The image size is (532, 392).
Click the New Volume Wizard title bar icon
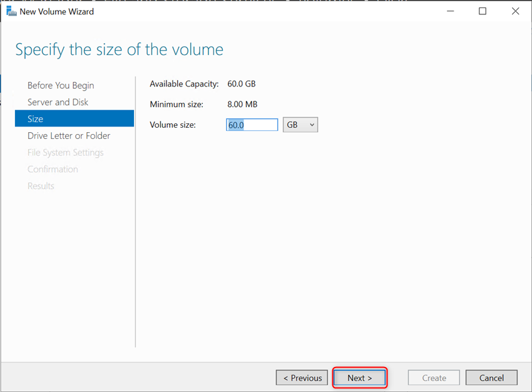(11, 11)
